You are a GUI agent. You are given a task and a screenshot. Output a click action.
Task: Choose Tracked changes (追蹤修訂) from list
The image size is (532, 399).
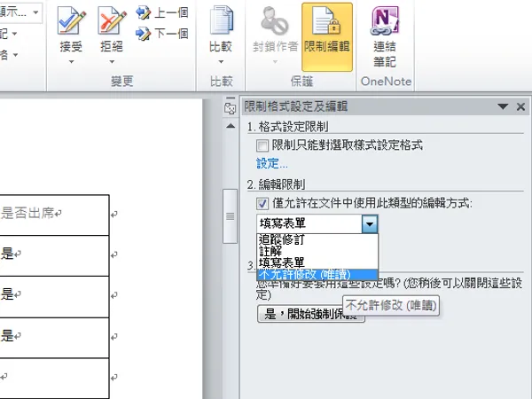click(x=317, y=239)
